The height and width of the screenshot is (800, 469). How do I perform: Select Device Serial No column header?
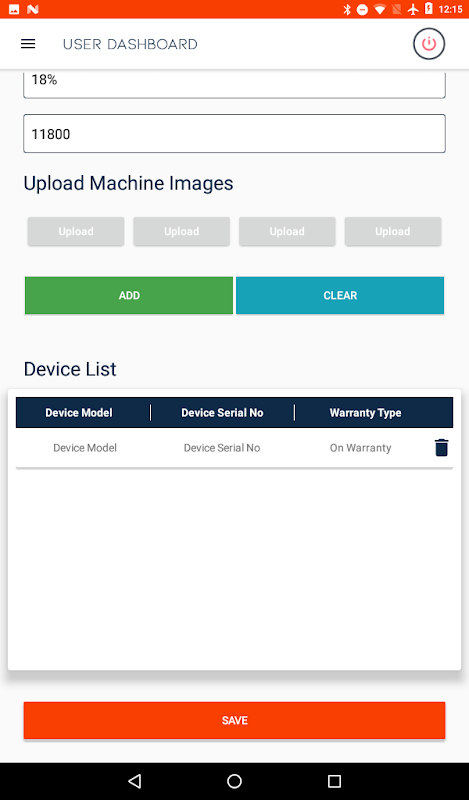(x=223, y=413)
